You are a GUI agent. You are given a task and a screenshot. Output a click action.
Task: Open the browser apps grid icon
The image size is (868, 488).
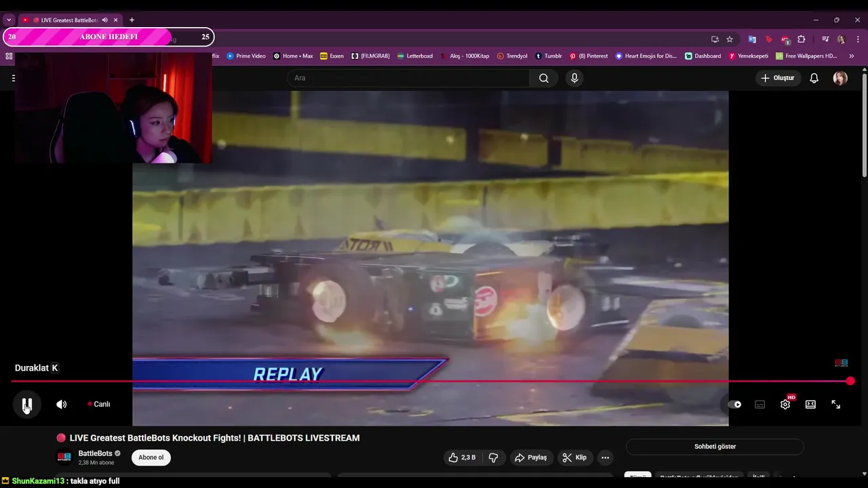coord(9,56)
